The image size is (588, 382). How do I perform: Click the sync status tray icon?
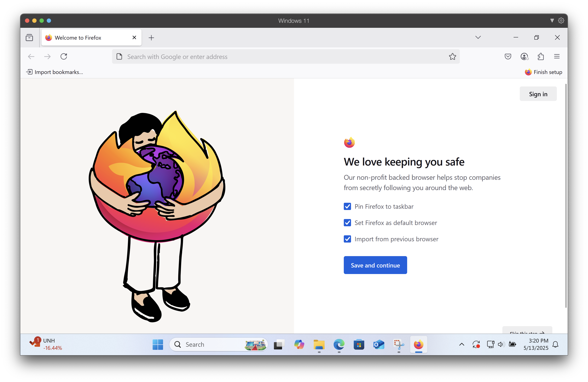click(x=476, y=345)
